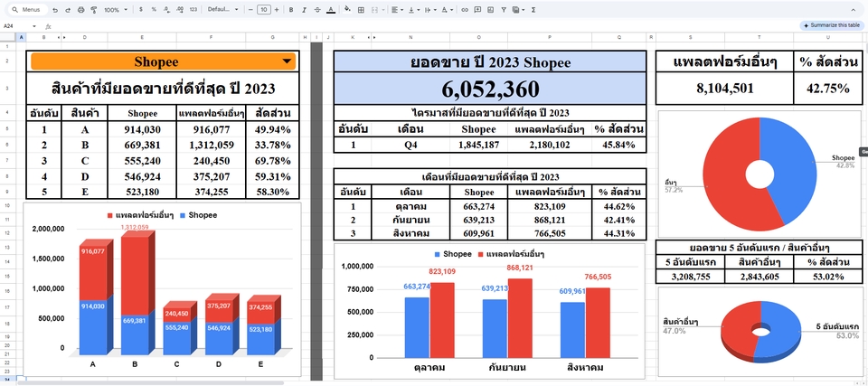Click the Insert link icon

click(465, 10)
